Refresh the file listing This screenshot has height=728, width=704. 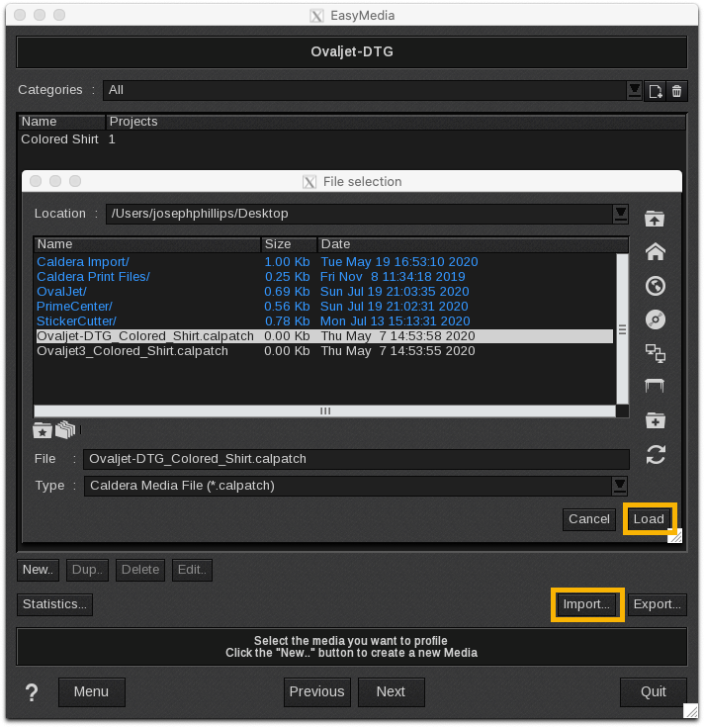point(655,454)
